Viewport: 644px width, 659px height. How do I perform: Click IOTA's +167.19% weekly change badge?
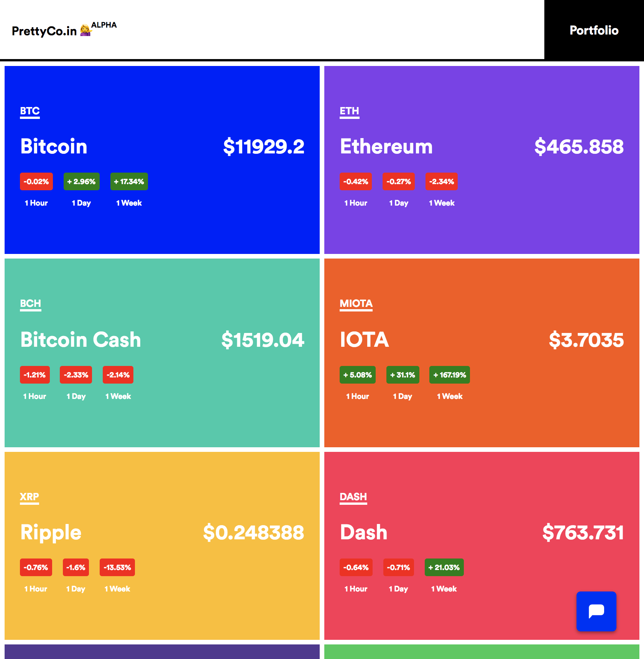(x=449, y=375)
